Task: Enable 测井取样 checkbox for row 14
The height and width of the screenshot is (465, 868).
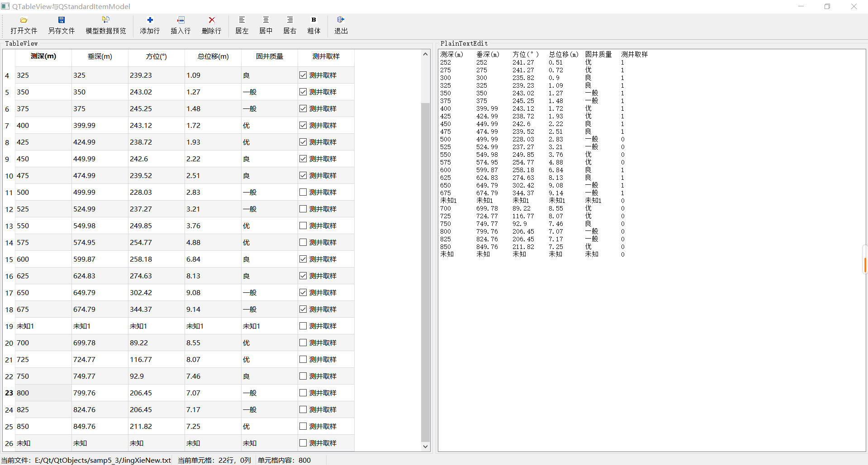Action: click(x=303, y=243)
